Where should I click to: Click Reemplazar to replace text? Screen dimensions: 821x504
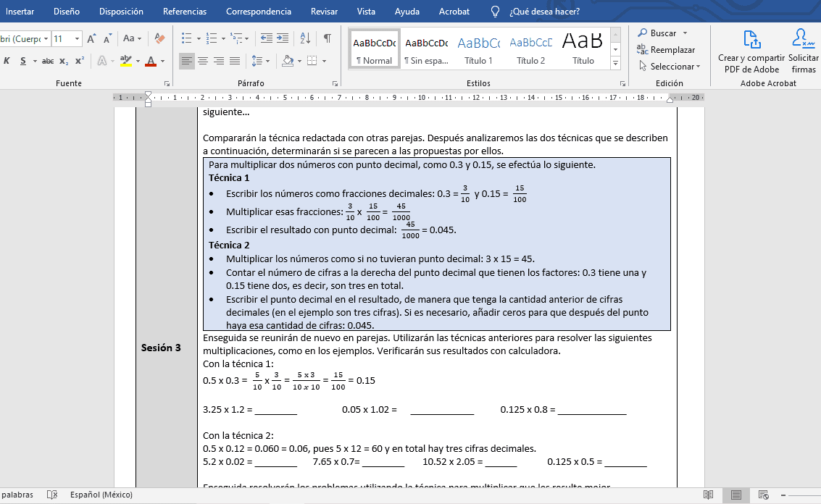pos(666,50)
